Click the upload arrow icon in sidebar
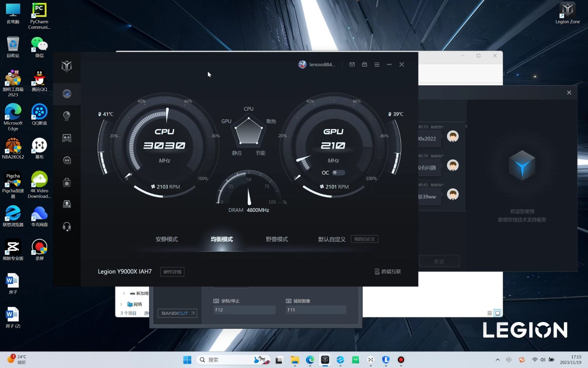This screenshot has width=588, height=368. [67, 204]
